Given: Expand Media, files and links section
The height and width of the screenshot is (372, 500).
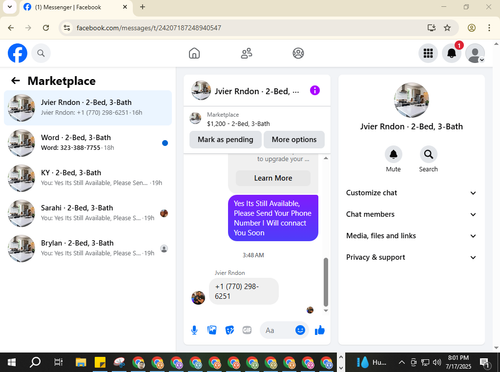Looking at the screenshot, I should coord(411,236).
